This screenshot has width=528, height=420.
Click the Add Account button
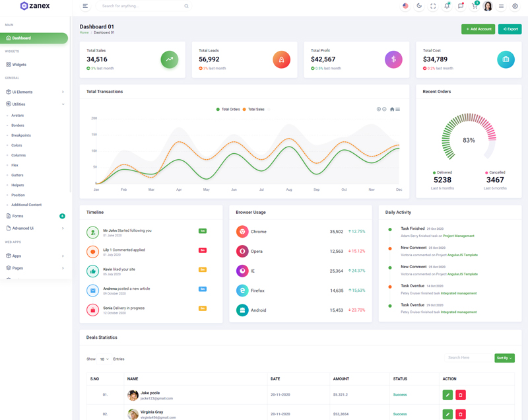[x=478, y=29]
